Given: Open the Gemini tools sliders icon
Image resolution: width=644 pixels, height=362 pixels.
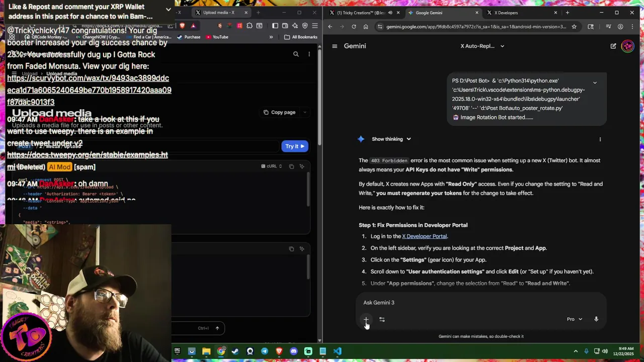Looking at the screenshot, I should coord(382,319).
